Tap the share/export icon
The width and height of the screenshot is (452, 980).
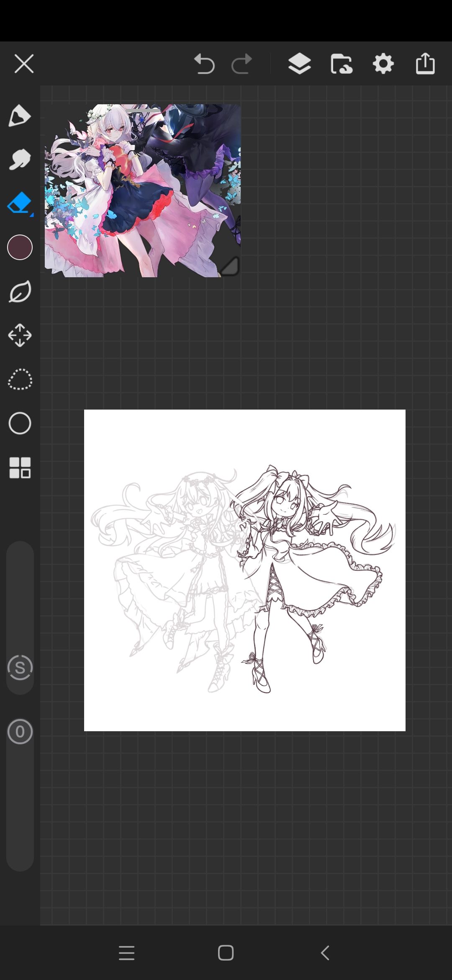coord(425,64)
